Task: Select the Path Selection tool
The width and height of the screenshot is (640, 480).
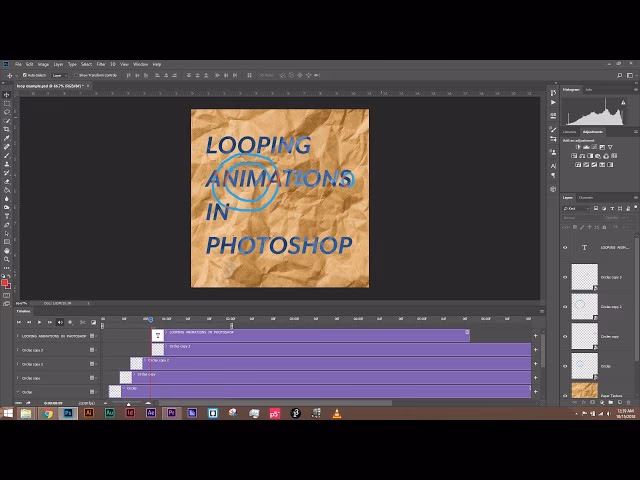Action: coord(7,233)
